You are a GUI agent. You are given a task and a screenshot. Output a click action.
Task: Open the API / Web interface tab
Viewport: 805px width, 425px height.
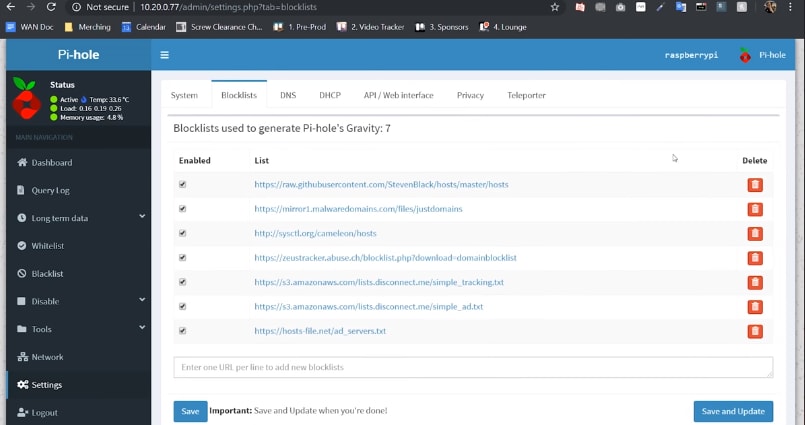coord(398,95)
